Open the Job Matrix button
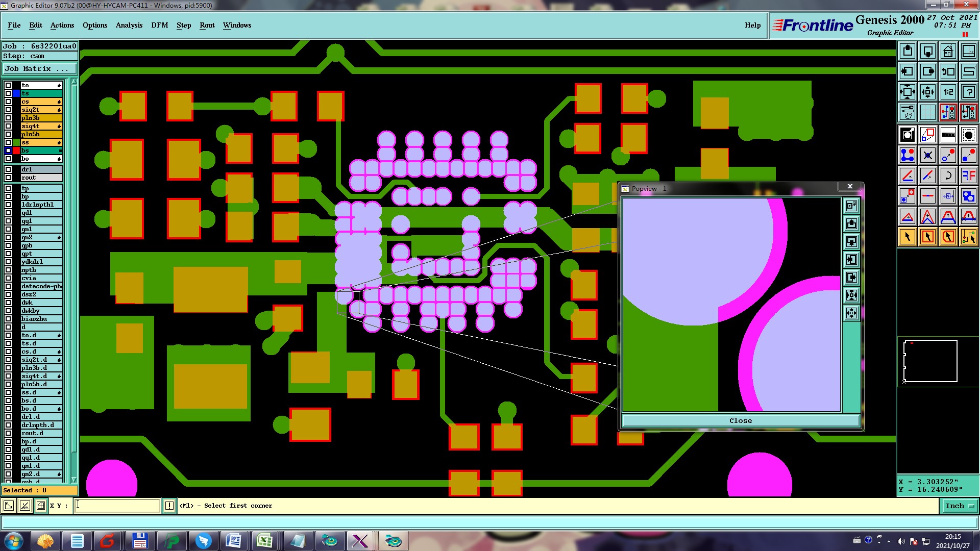Viewport: 980px width, 551px height. click(40, 69)
